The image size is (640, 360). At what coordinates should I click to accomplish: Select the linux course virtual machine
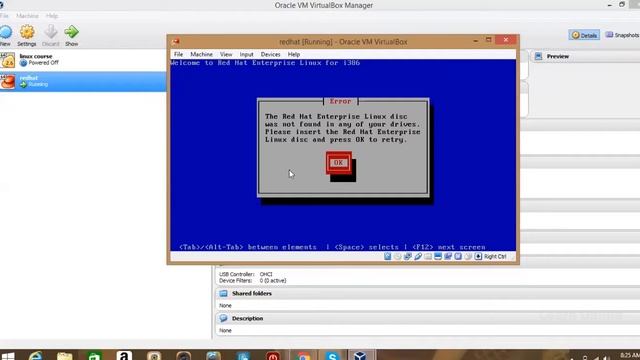tap(83, 60)
